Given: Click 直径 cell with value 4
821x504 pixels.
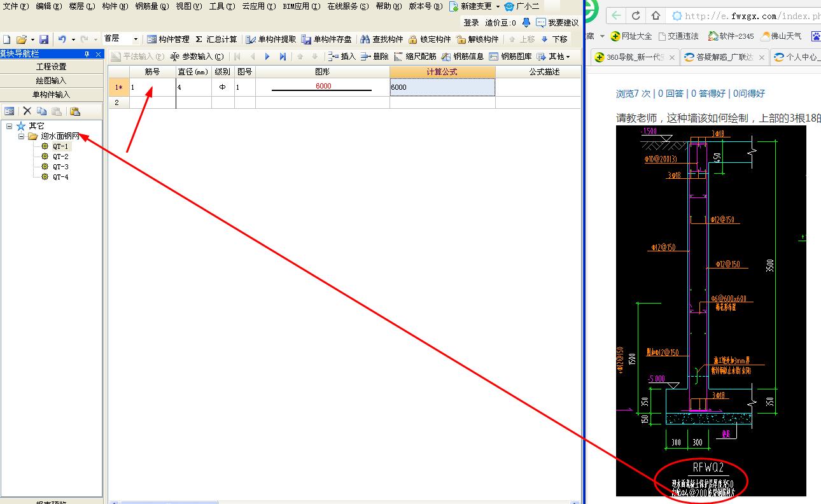Looking at the screenshot, I should click(193, 87).
